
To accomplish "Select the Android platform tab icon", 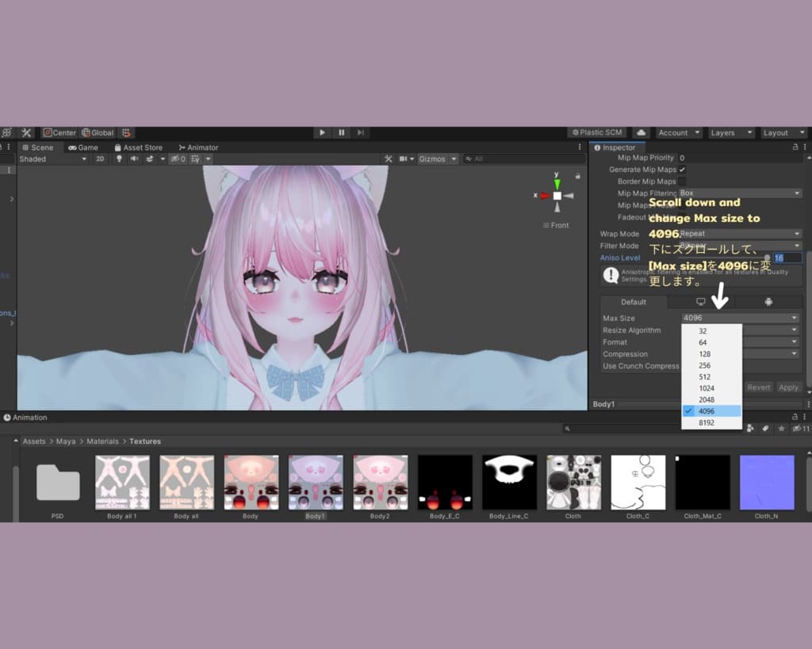I will 768,302.
